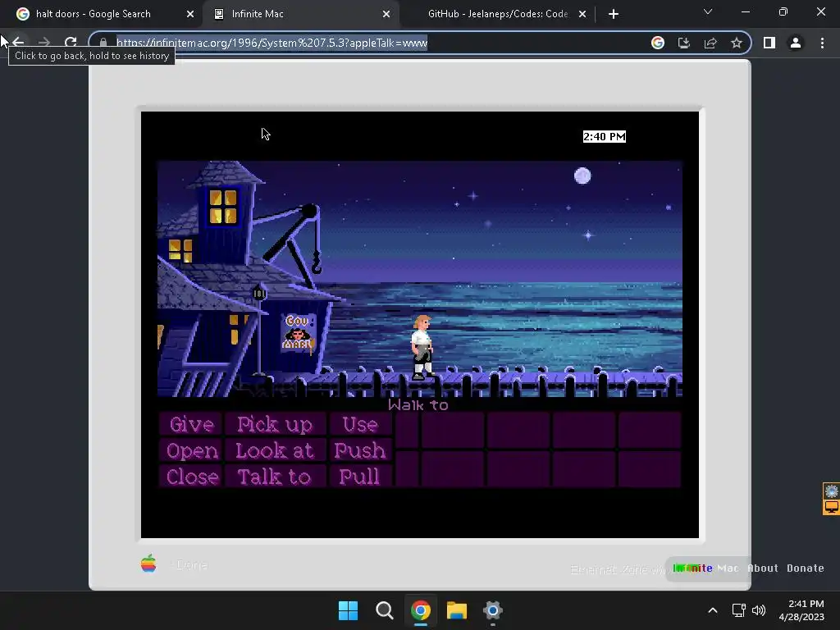Image resolution: width=840 pixels, height=630 pixels.
Task: Select the Pull verb
Action: click(361, 477)
